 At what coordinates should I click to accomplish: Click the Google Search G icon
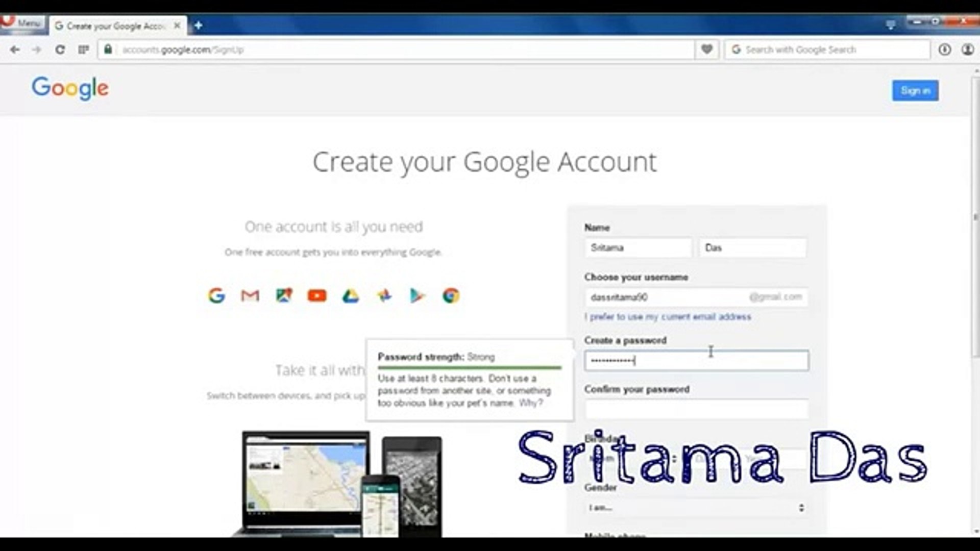click(215, 296)
